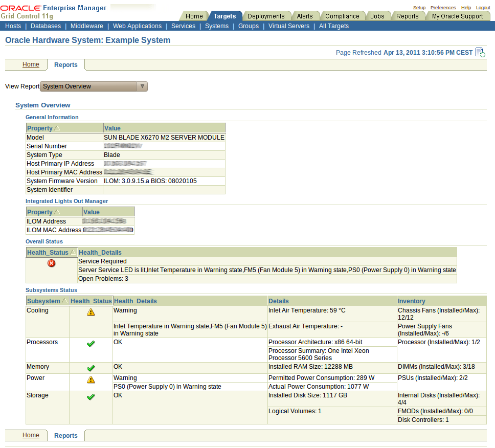The width and height of the screenshot is (495, 448).
Task: Open the Deployments tab
Action: 266,16
